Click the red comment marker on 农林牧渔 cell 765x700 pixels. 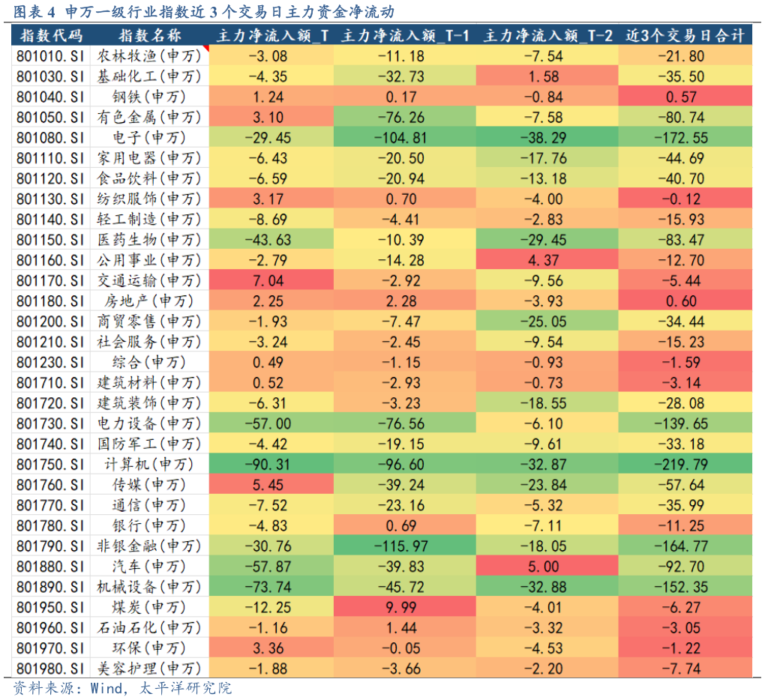pyautogui.click(x=205, y=49)
